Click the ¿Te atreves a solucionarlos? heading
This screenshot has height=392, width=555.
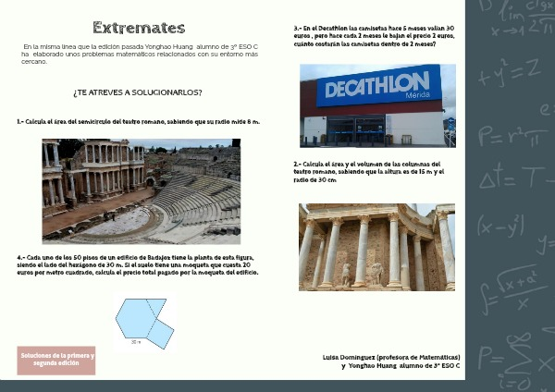[137, 92]
